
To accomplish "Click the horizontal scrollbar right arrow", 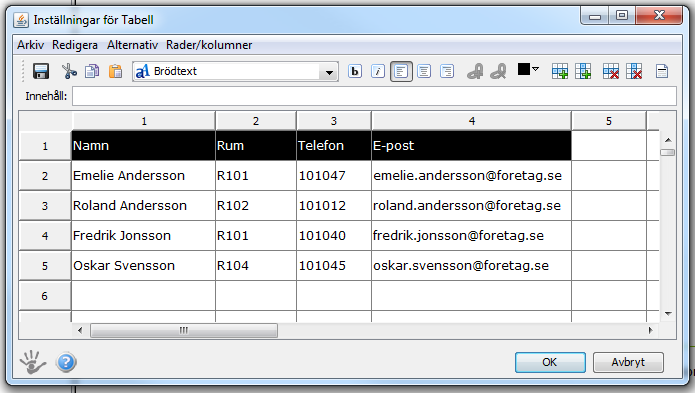I will click(x=650, y=331).
